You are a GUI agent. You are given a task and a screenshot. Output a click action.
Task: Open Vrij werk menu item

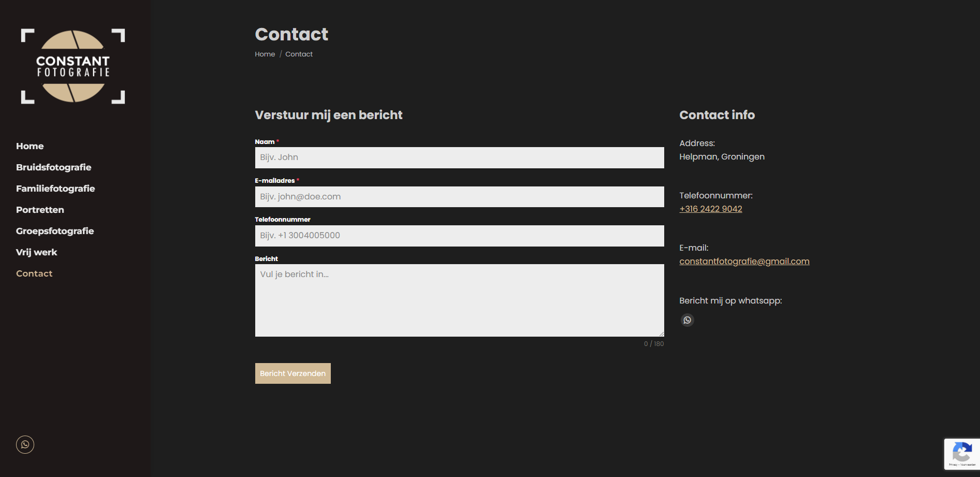pyautogui.click(x=37, y=252)
